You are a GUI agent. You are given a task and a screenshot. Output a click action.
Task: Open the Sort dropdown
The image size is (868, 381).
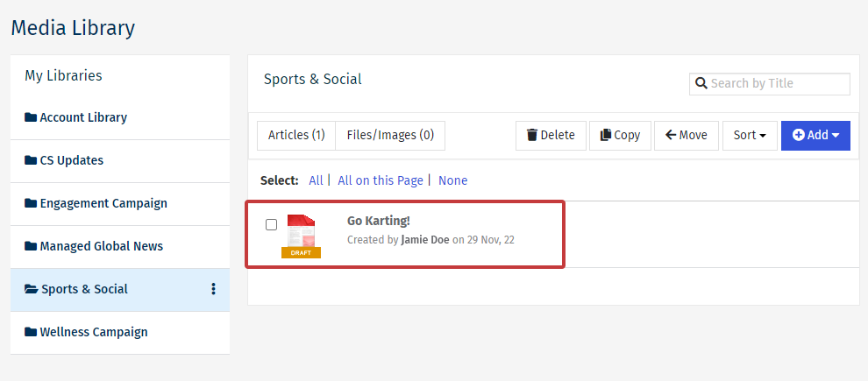[749, 135]
